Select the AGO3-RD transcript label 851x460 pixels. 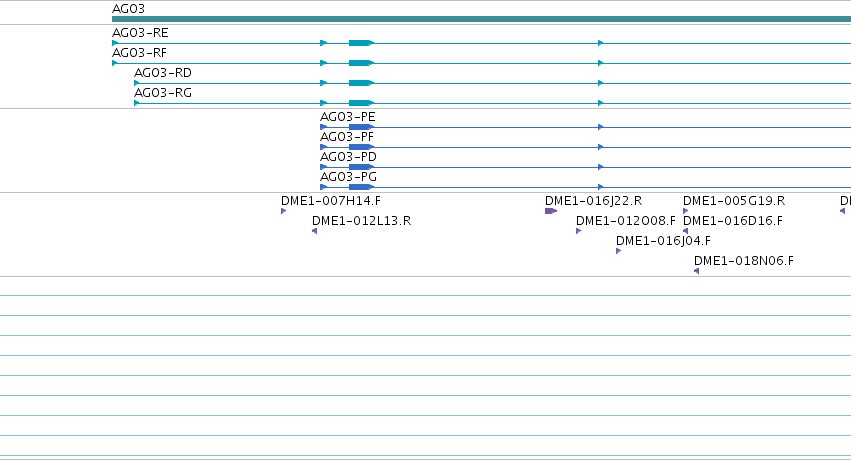[x=163, y=73]
